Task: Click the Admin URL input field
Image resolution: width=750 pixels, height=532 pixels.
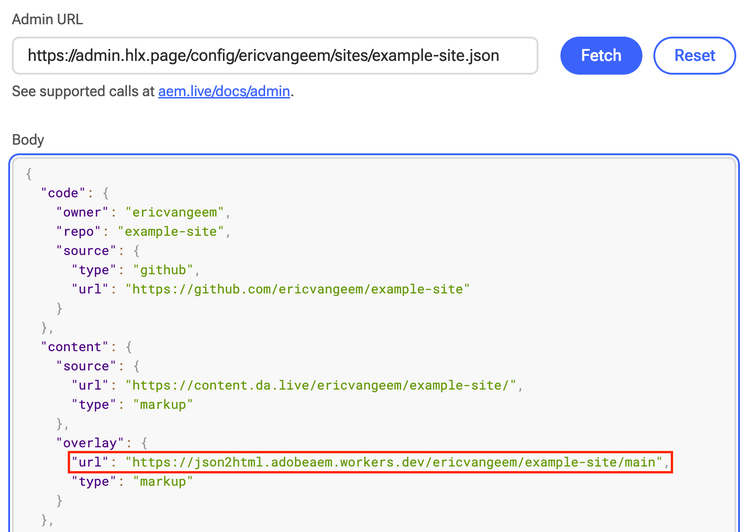Action: pos(275,56)
